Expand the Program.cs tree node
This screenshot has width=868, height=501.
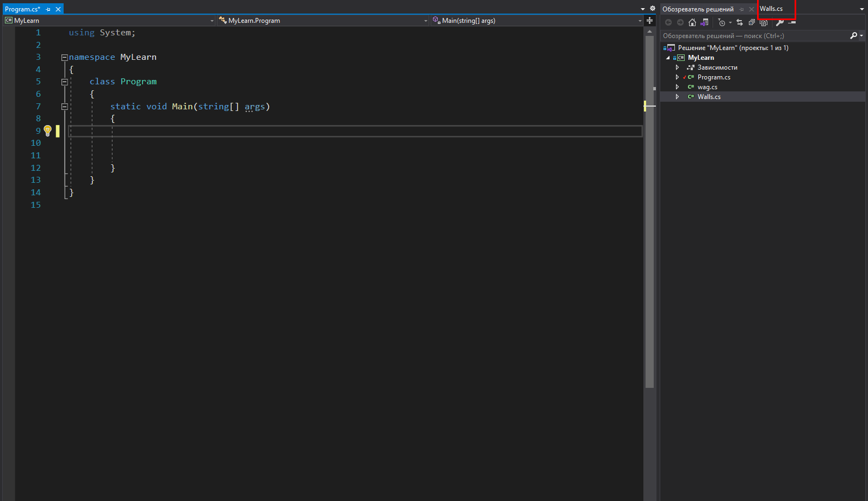click(677, 77)
